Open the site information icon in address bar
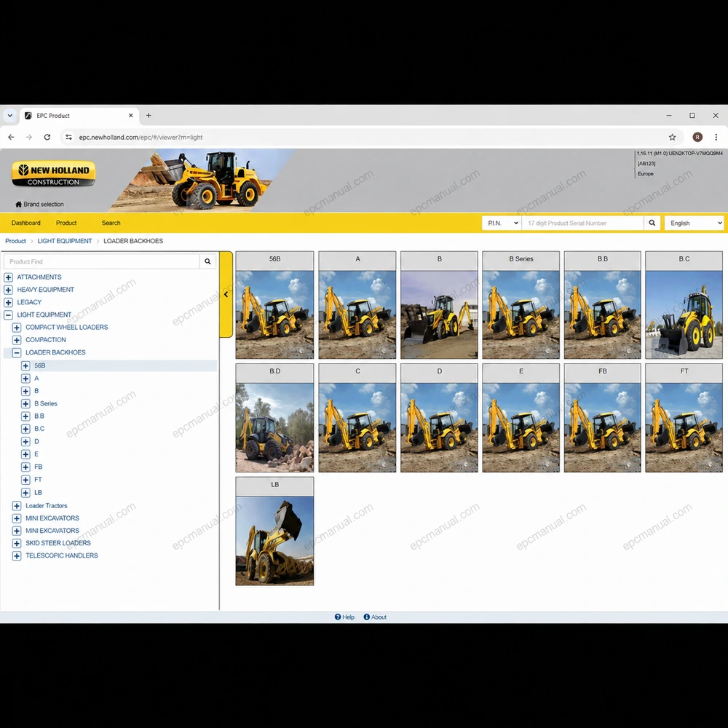This screenshot has height=728, width=728. (68, 137)
